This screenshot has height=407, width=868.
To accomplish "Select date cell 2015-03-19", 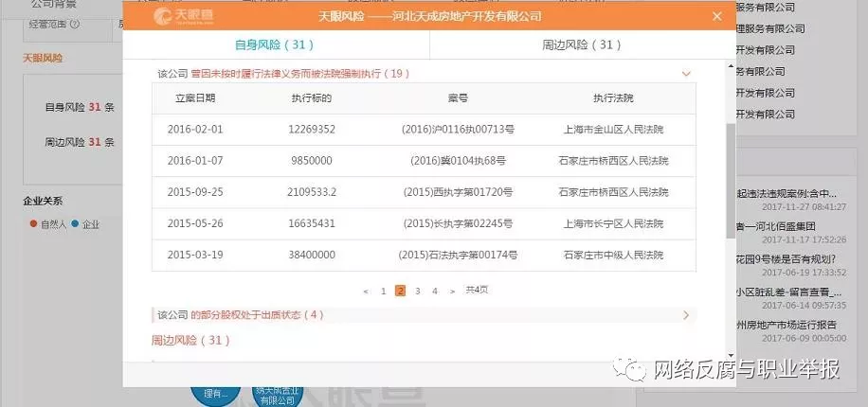I will coord(195,255).
